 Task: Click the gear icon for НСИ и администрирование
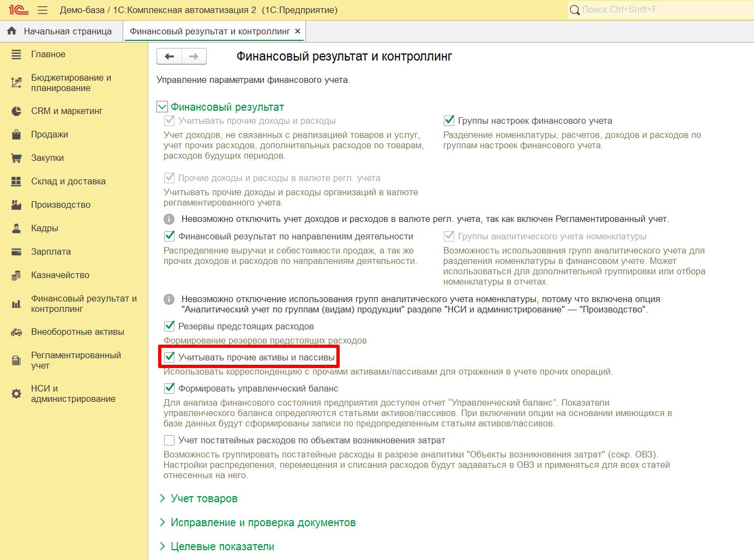pos(16,394)
